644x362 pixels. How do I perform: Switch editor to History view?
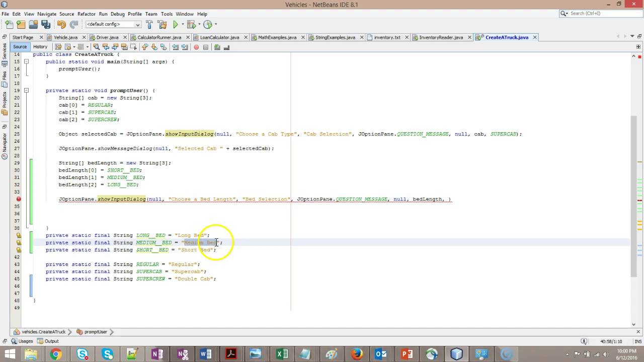click(40, 47)
